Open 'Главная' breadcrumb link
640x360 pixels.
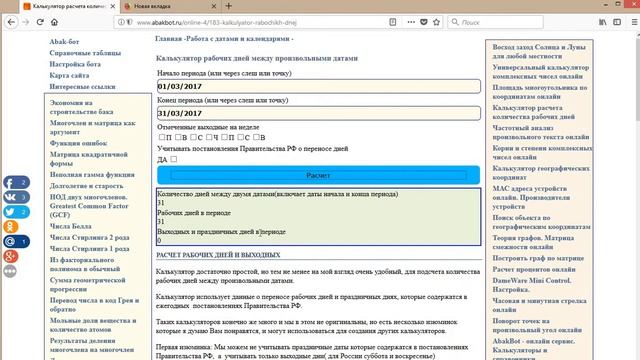[x=168, y=39]
